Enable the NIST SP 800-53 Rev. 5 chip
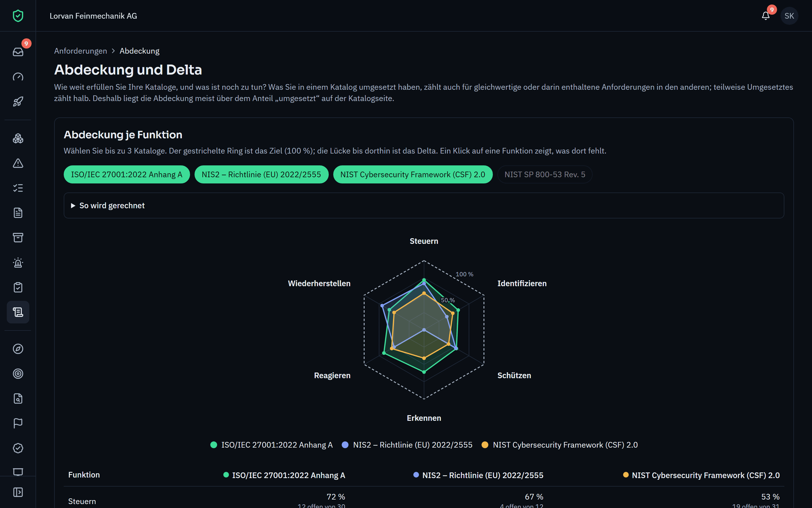Screen dimensions: 812x508 545,174
